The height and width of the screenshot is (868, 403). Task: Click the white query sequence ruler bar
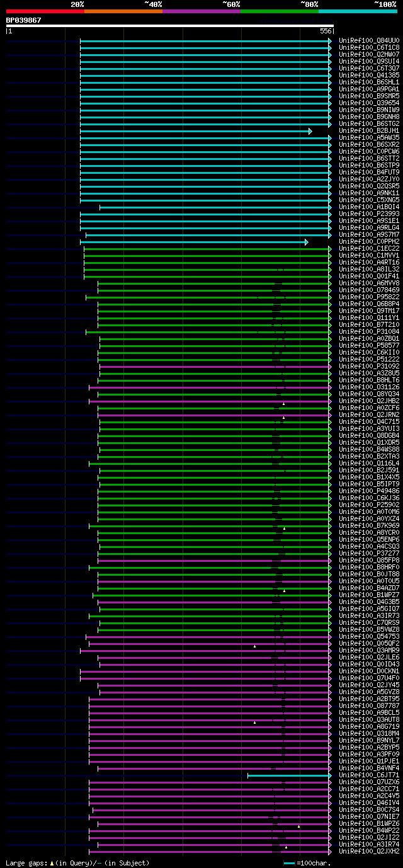click(x=169, y=26)
